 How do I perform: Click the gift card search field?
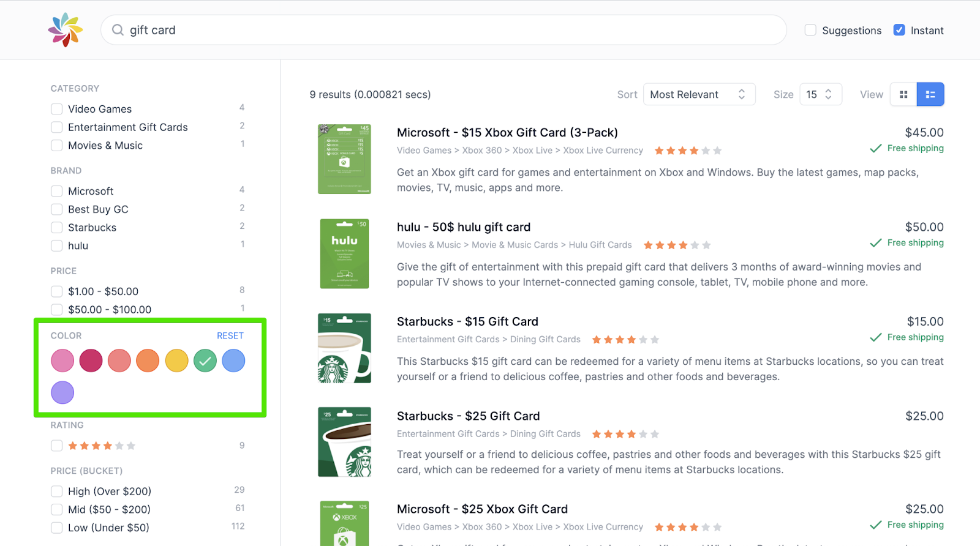coord(443,30)
